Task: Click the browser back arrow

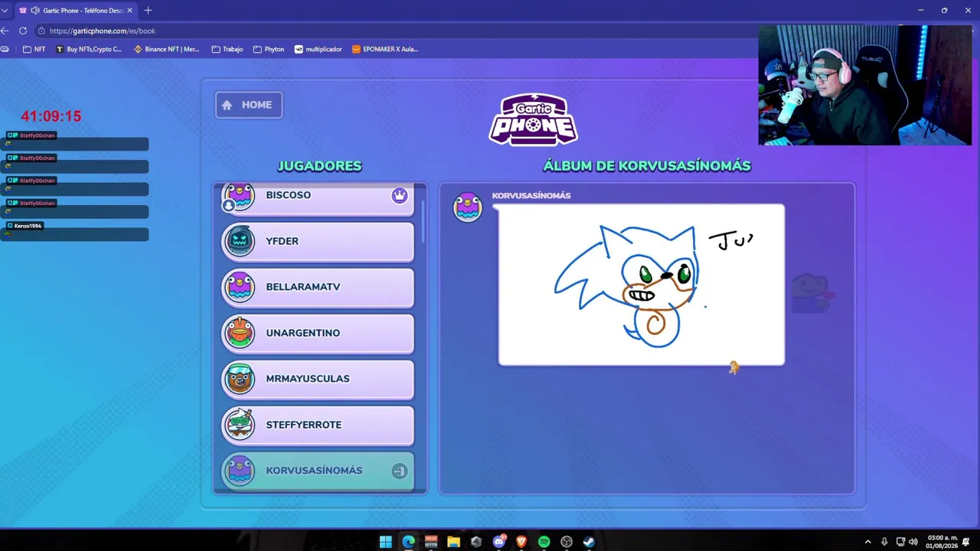Action: (5, 31)
